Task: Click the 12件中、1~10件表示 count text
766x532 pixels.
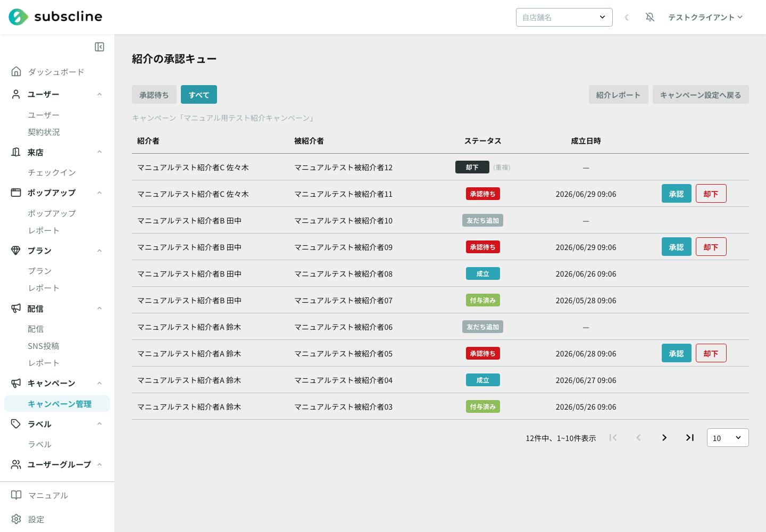Action: (561, 438)
